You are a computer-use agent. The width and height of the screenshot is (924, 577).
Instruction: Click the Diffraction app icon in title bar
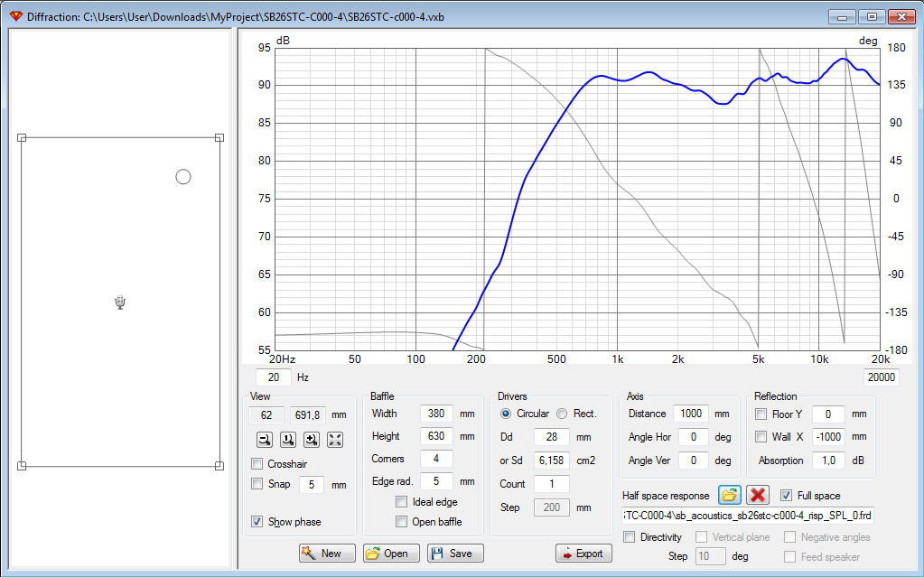(16, 16)
